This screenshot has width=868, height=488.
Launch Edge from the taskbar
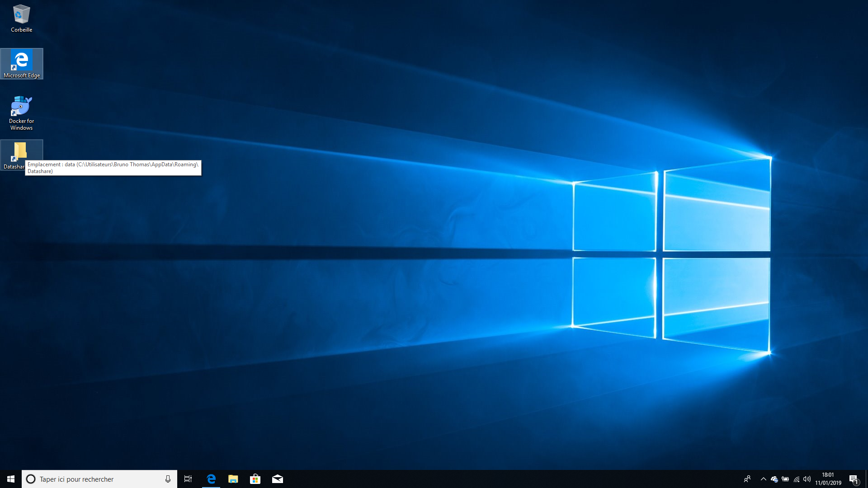click(x=211, y=479)
